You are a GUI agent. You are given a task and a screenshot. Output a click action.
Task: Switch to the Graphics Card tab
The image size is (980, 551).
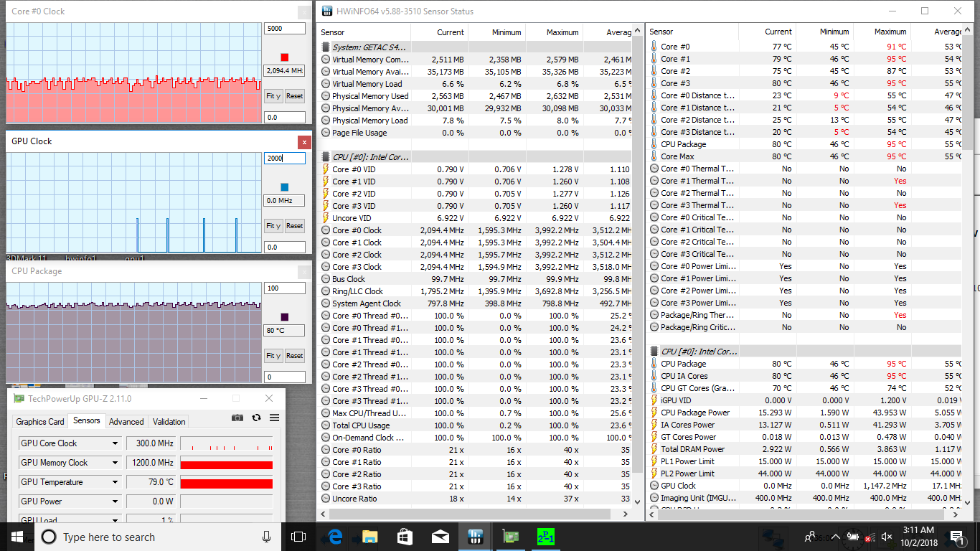40,422
